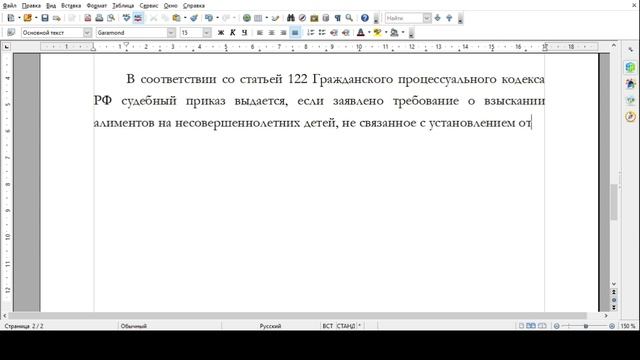This screenshot has height=360, width=640.
Task: Click the Paste clipboard icon
Action: click(176, 18)
